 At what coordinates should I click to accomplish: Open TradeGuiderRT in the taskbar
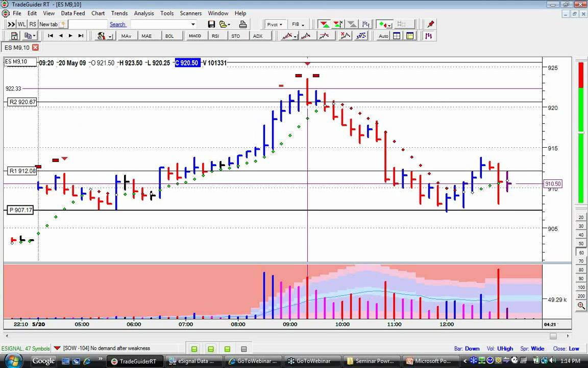pos(134,361)
